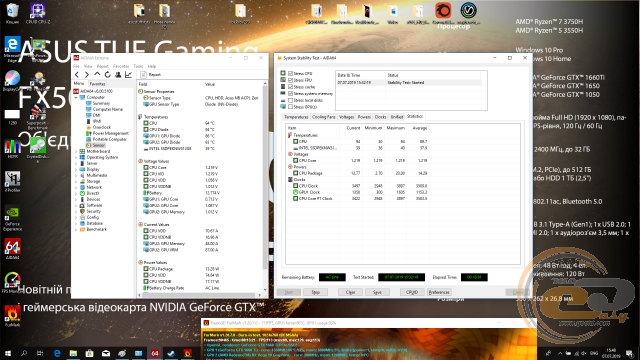The width and height of the screenshot is (640, 360).
Task: Click the Clear button in Stability Test
Action: pos(351,292)
